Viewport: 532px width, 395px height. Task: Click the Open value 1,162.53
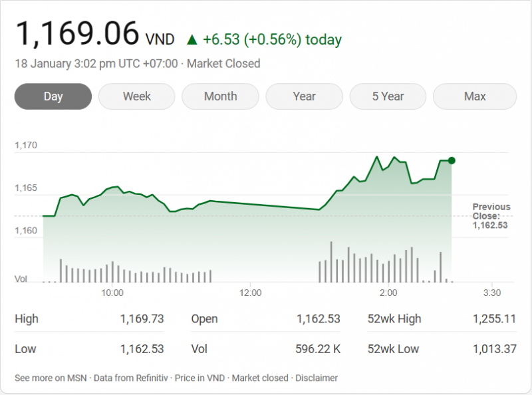tap(318, 319)
